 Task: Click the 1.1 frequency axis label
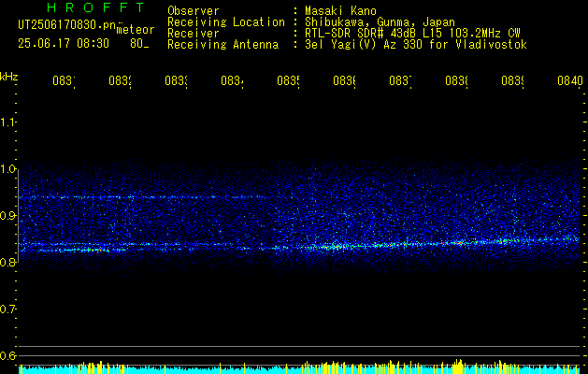pyautogui.click(x=7, y=122)
